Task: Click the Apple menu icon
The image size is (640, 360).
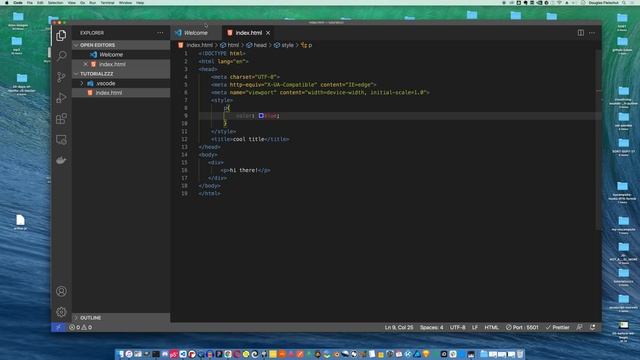Action: tap(7, 3)
